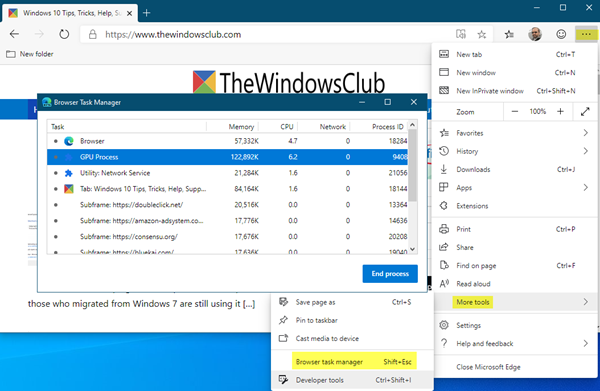Expand the History submenu
The width and height of the screenshot is (600, 391).
[514, 151]
